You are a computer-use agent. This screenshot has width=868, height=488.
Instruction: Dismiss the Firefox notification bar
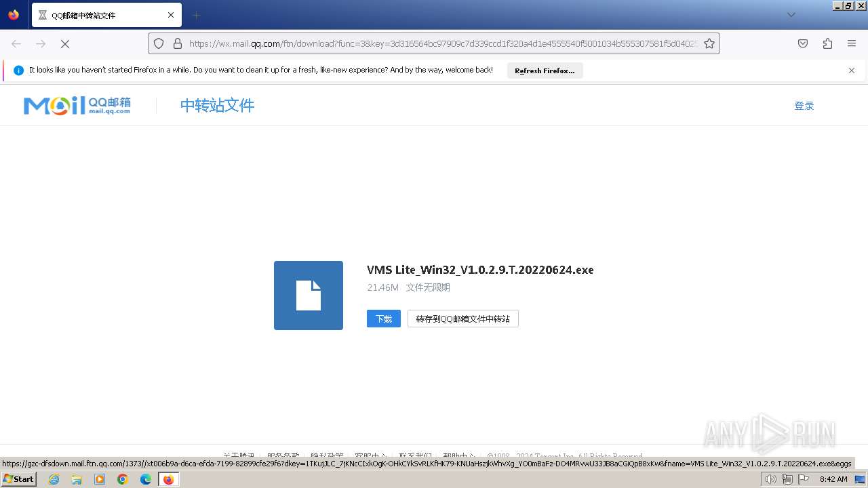852,70
